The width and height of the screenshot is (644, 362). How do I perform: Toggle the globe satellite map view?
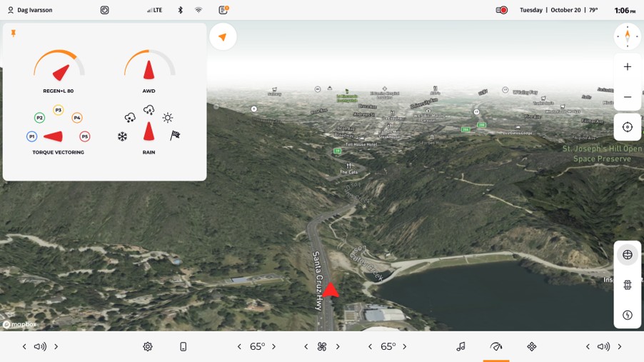(627, 255)
